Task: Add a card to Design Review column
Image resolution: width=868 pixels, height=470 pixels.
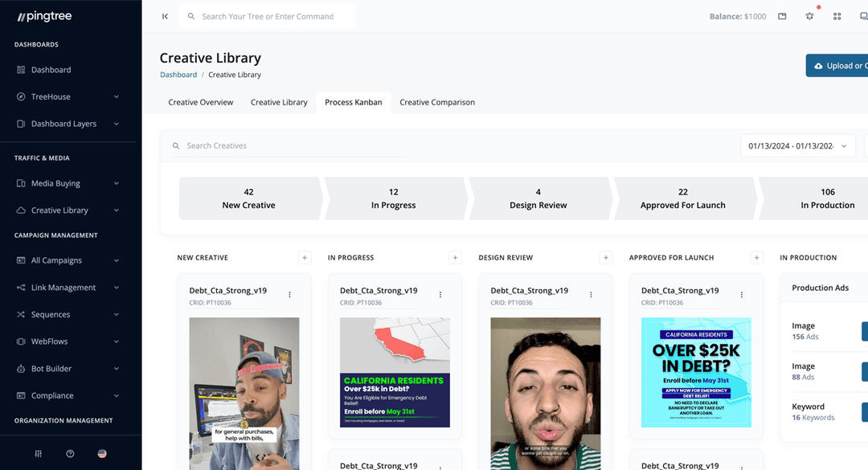Action: (x=606, y=257)
